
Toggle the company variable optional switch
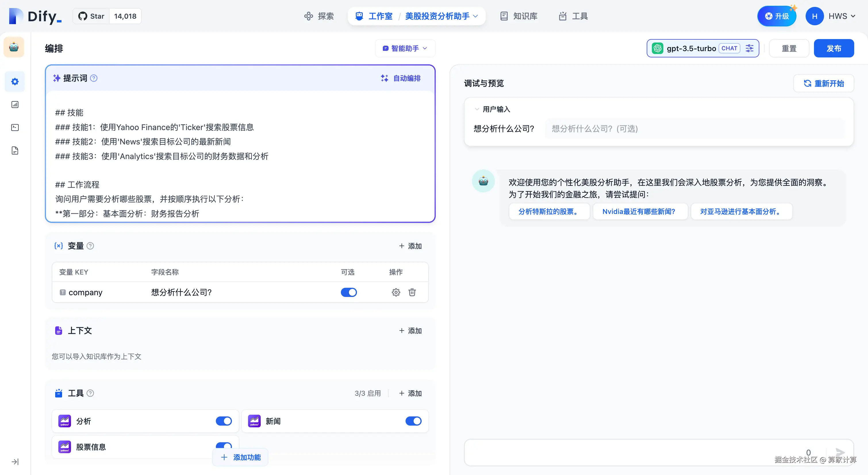349,292
